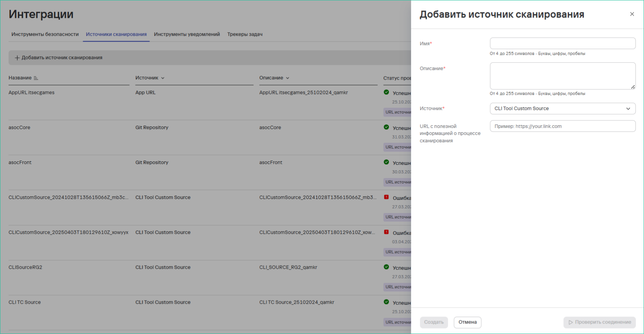Click the Создать button
Screen dimensions: 644x334
point(434,322)
